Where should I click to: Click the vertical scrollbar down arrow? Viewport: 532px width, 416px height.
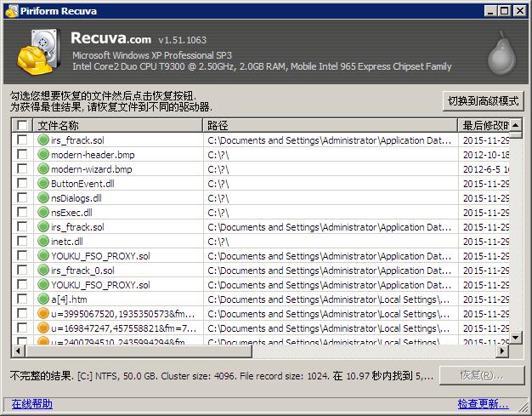[x=516, y=339]
